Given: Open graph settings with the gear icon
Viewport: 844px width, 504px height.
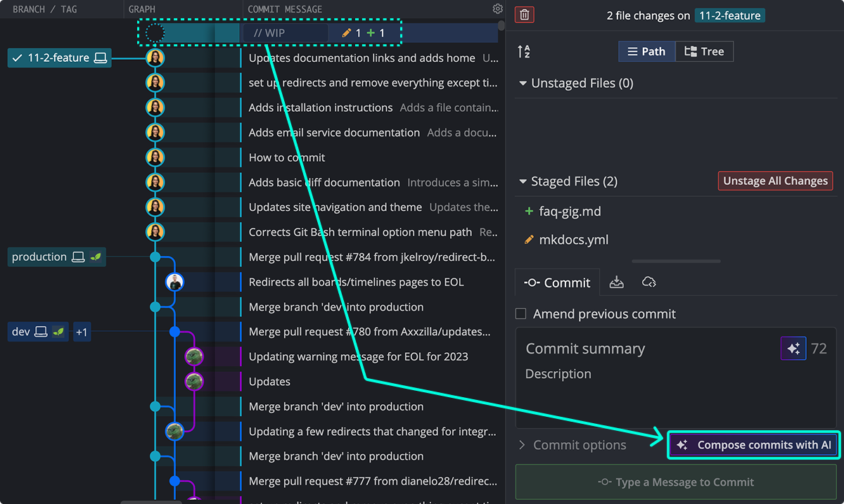Looking at the screenshot, I should point(498,8).
